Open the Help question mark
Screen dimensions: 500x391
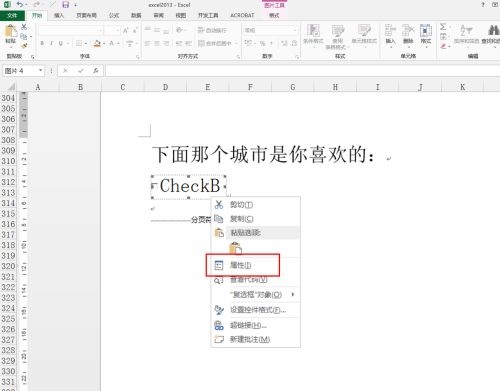483,5
